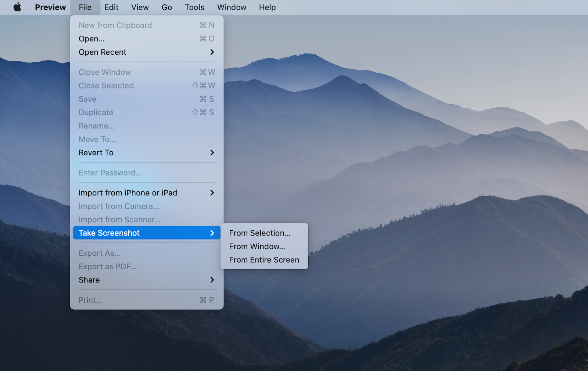Choose Export As... menu entry
Viewport: 588px width, 371px height.
147,253
